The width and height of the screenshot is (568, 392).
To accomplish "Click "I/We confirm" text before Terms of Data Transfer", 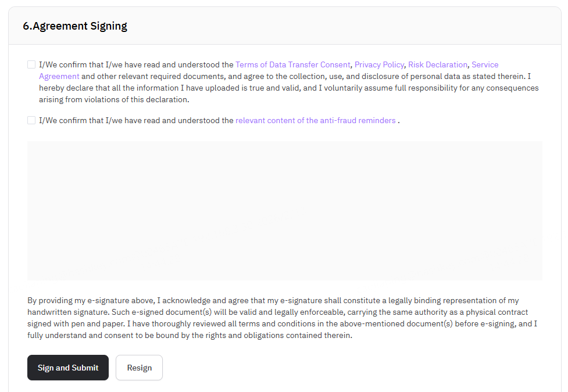I will point(64,64).
